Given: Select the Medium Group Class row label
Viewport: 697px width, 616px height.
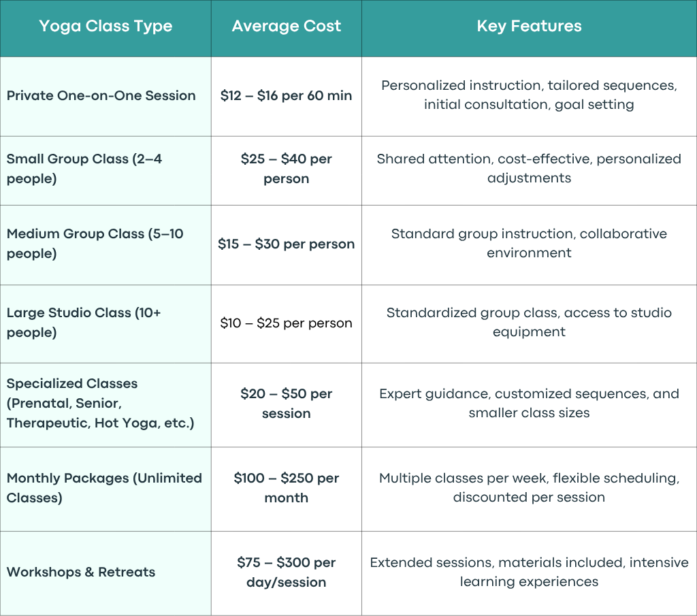Looking at the screenshot, I should click(x=95, y=243).
